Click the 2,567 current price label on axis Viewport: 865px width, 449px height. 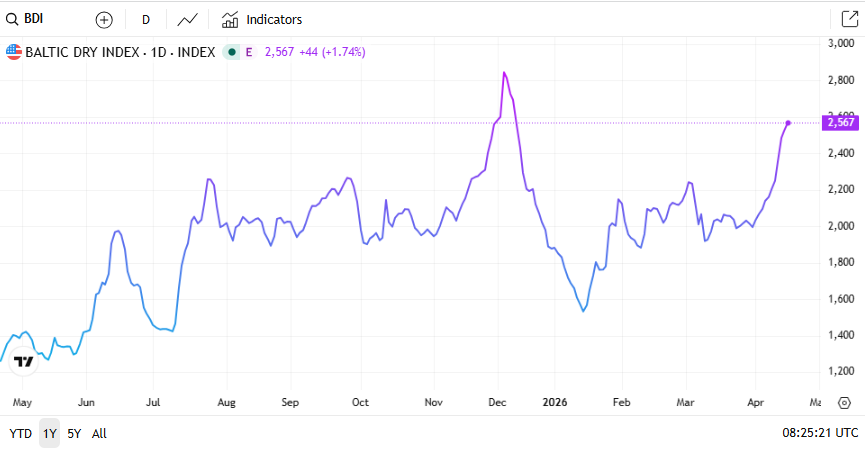click(x=841, y=122)
